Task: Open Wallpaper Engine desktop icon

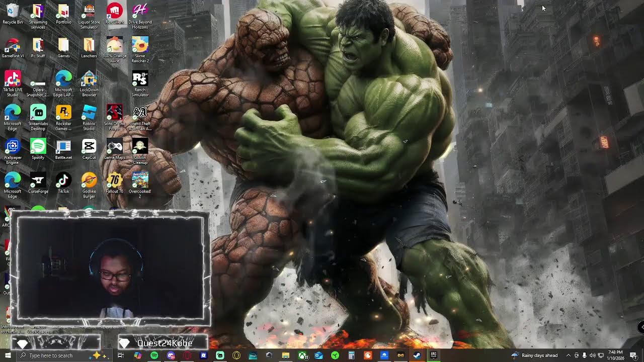Action: [x=13, y=152]
